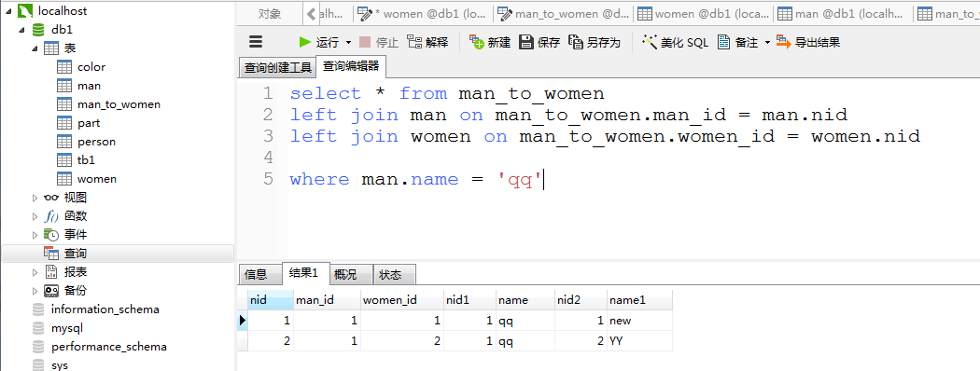Screen dimensions: 980x371
Task: Select the 查询 queries node
Action: pos(118,254)
